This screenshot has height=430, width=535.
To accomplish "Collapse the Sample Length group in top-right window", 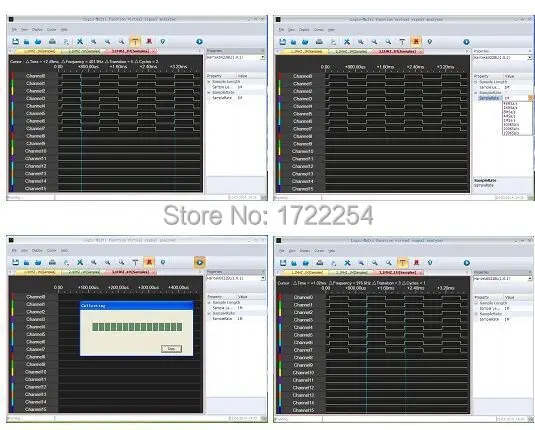I will 476,82.
